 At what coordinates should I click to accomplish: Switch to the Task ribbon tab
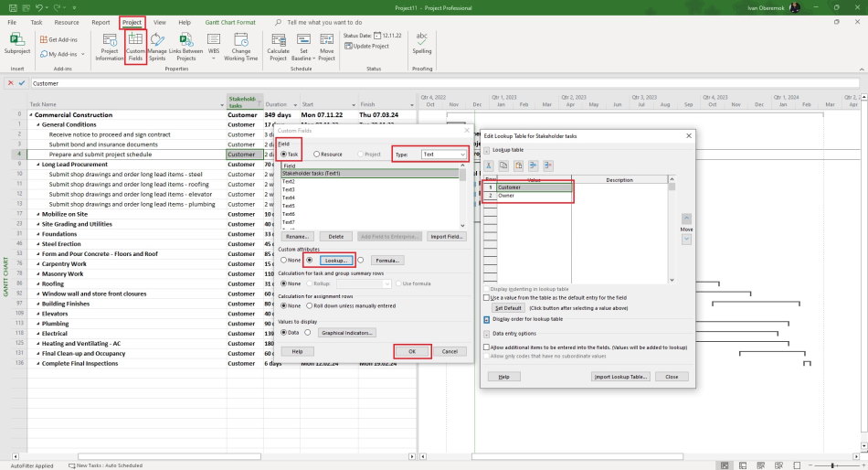(37, 22)
